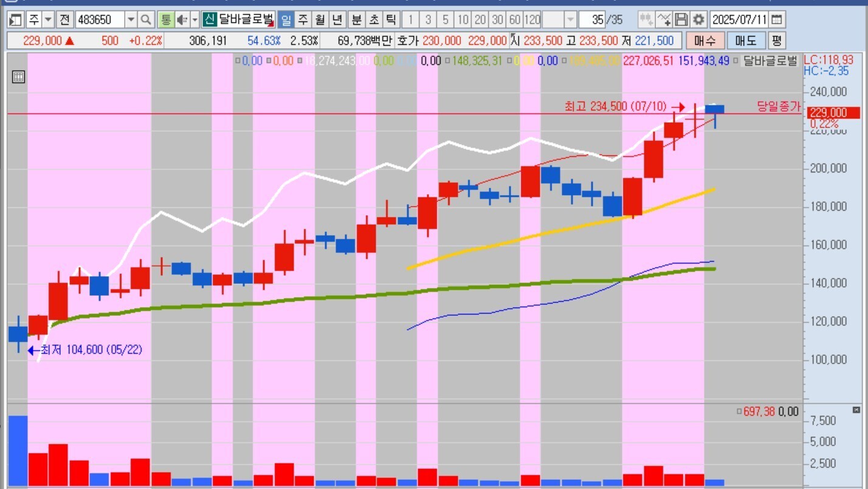Expand the stock code 483650 dropdown

131,19
